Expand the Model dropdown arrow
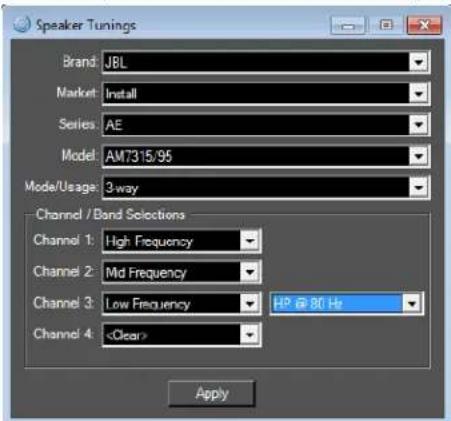This screenshot has width=451, height=421. pyautogui.click(x=418, y=156)
